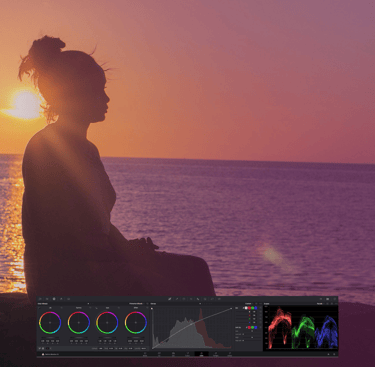Image resolution: width=375 pixels, height=367 pixels.
Task: Reset the Lift color wheel
Action: pyautogui.click(x=62, y=308)
